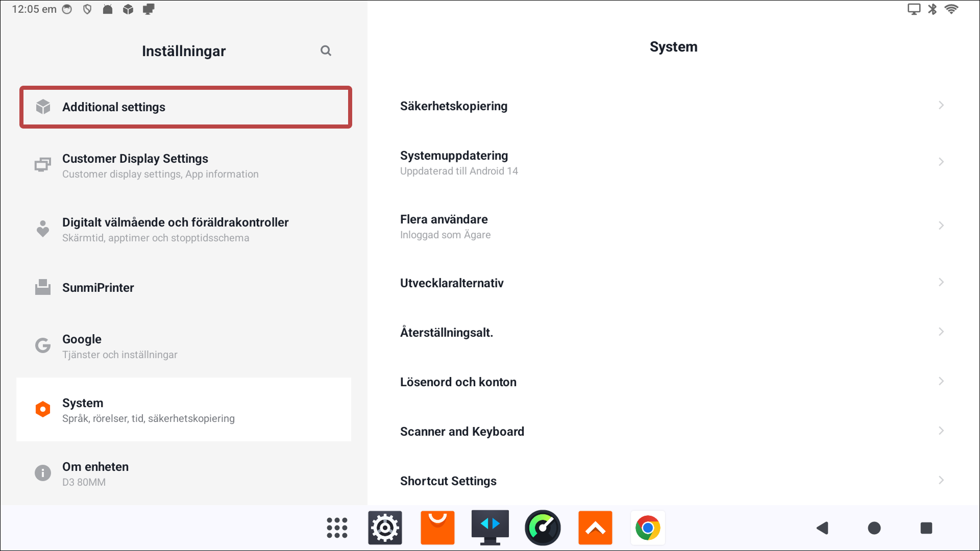Viewport: 980px width, 551px height.
Task: Open the app drawer grid icon
Action: coord(337,528)
